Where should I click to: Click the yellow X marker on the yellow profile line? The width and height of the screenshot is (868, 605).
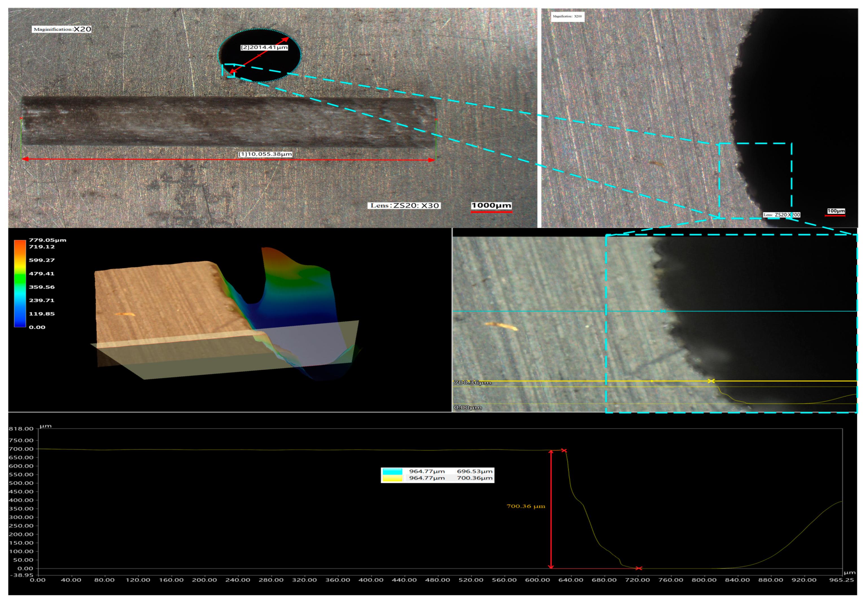(x=711, y=381)
